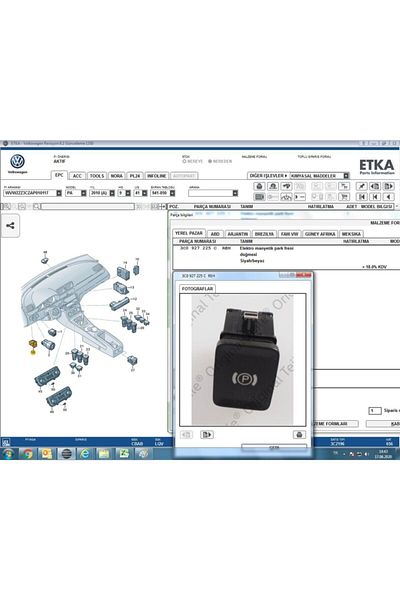
Task: Open the KIMYASAL MADDELER dropdown
Action: 346,176
